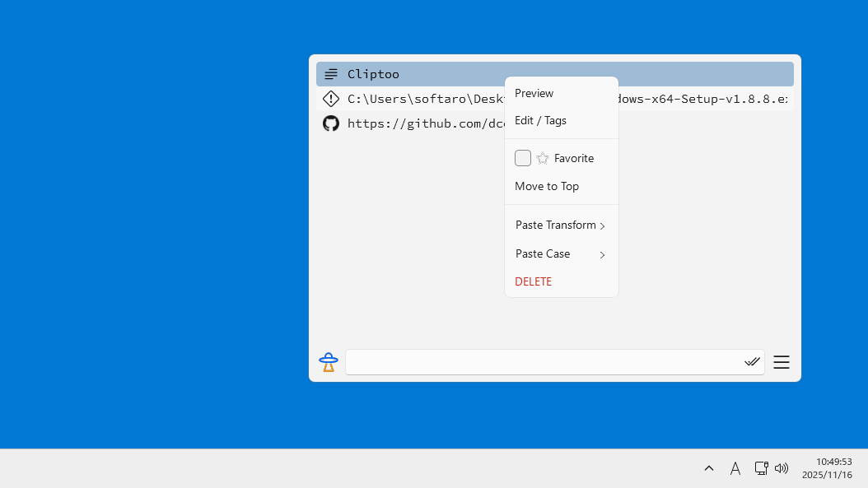Image resolution: width=868 pixels, height=488 pixels.
Task: Open the network icon in system tray
Action: pyautogui.click(x=761, y=468)
